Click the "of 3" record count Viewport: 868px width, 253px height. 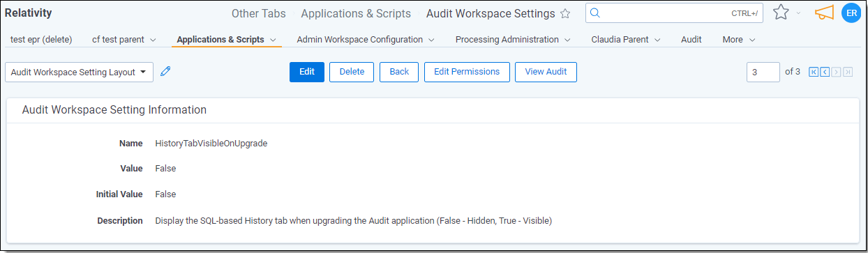793,72
